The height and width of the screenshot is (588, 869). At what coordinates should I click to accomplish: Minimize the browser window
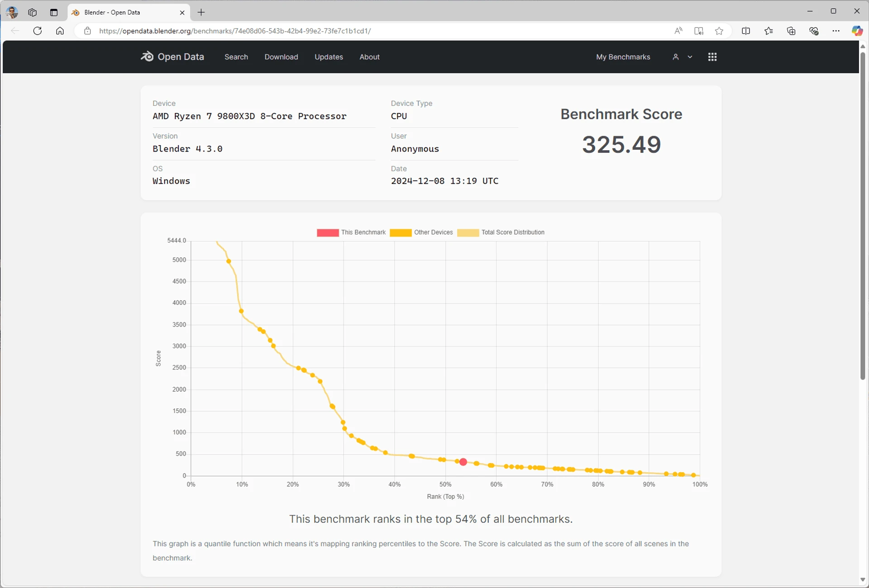click(x=810, y=11)
